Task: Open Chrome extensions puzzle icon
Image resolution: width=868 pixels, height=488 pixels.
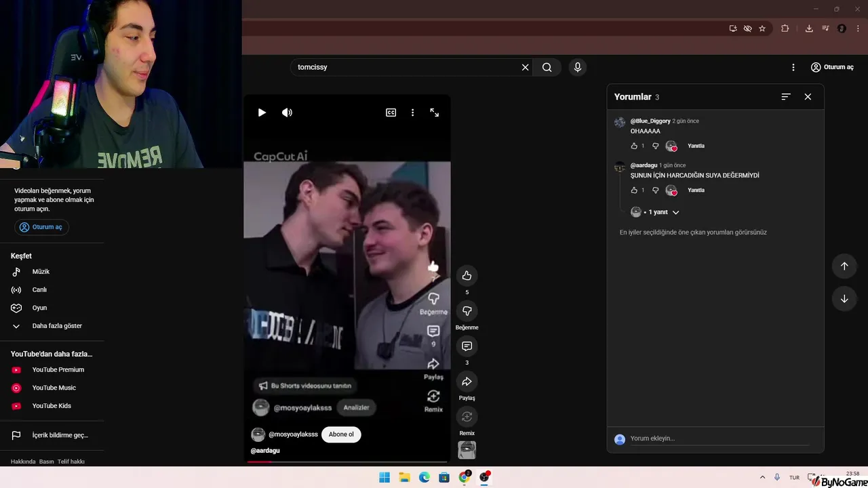Action: [x=785, y=28]
